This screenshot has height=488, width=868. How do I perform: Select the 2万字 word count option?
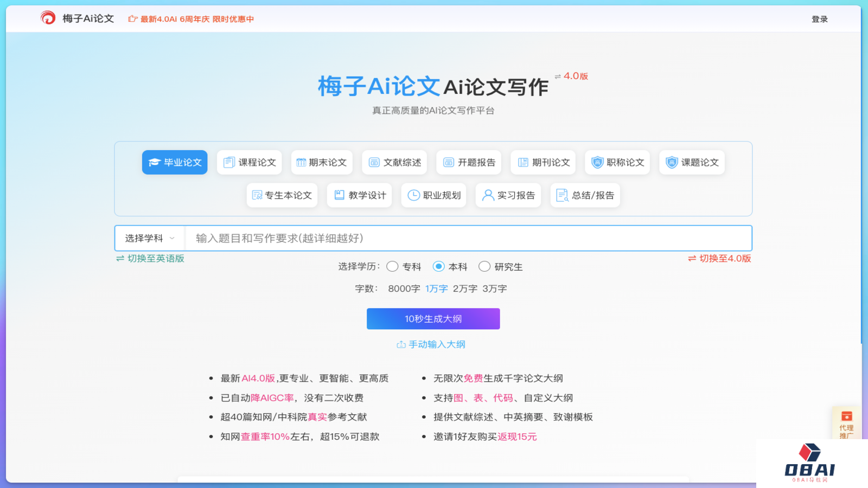point(465,289)
